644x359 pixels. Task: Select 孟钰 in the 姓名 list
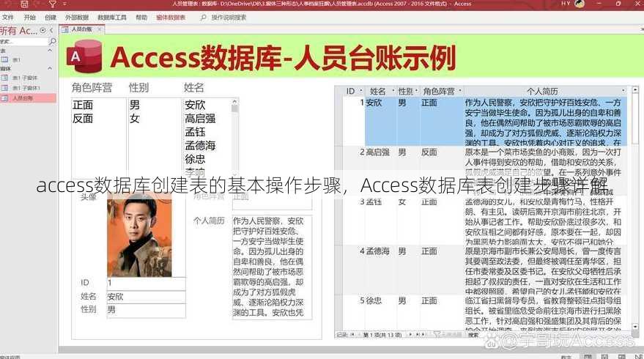195,133
